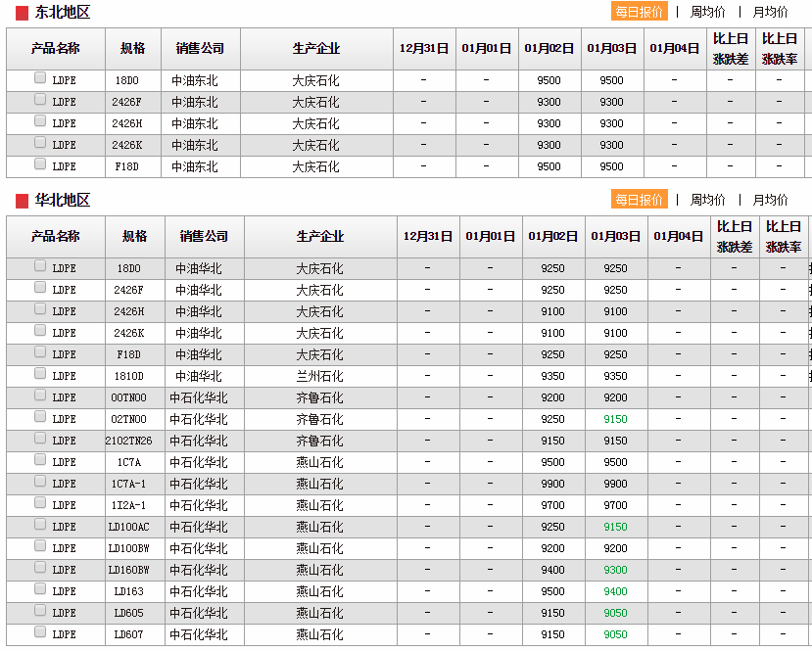This screenshot has width=812, height=652.
Task: Select the 2102TN26 row checkbox
Action: (40, 439)
